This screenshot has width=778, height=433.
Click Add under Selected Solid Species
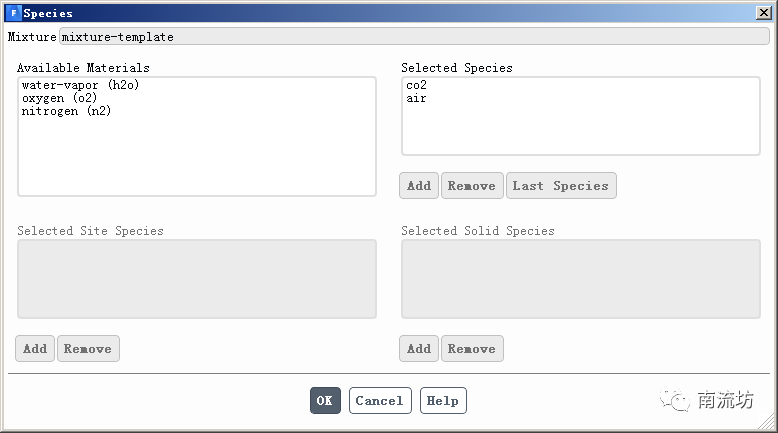click(419, 349)
